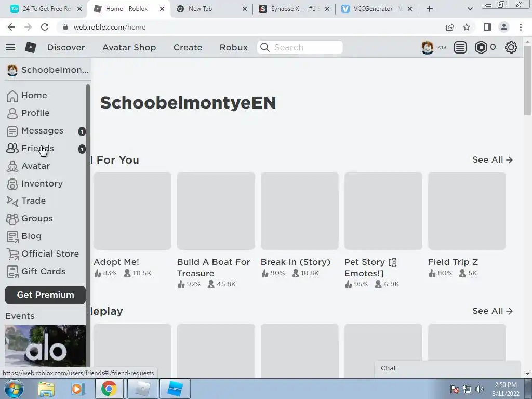
Task: Open a new tab with plus button
Action: point(430,9)
